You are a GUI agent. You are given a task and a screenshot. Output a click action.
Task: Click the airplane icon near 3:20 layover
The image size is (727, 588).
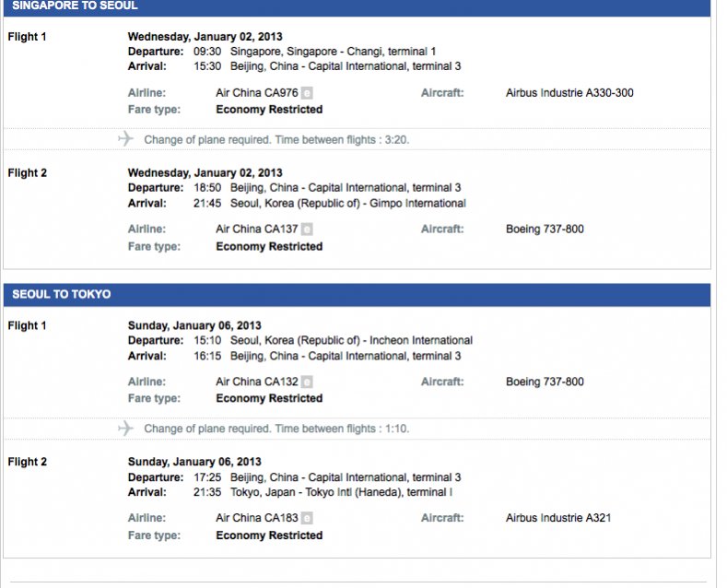click(x=125, y=138)
